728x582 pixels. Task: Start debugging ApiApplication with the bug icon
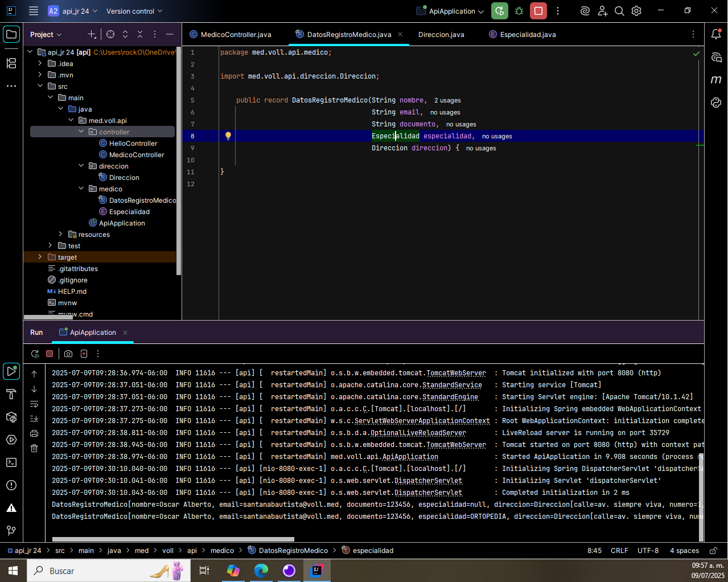pos(519,11)
